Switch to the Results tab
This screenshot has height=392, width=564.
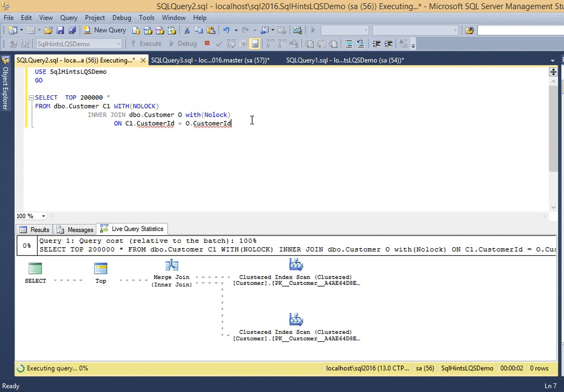coord(34,229)
